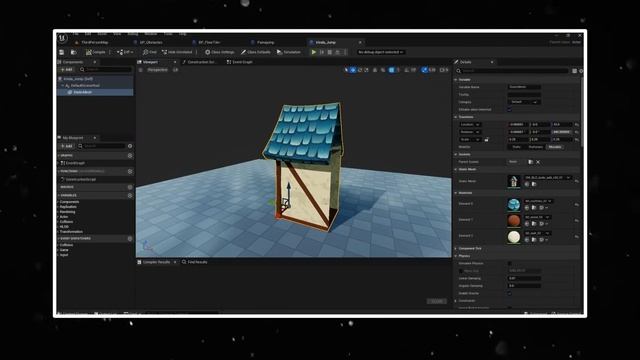Viewport: 640px width, 360px height.
Task: Open the Window menu
Action: point(151,33)
